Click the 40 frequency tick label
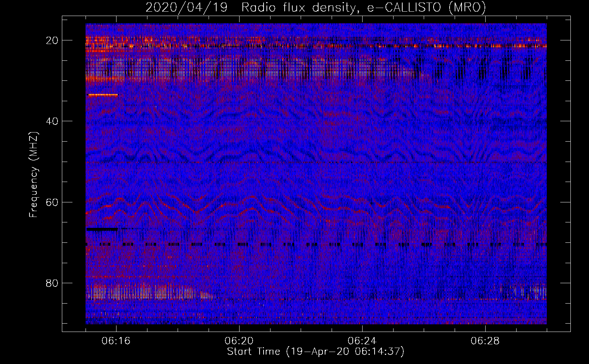 (x=52, y=121)
